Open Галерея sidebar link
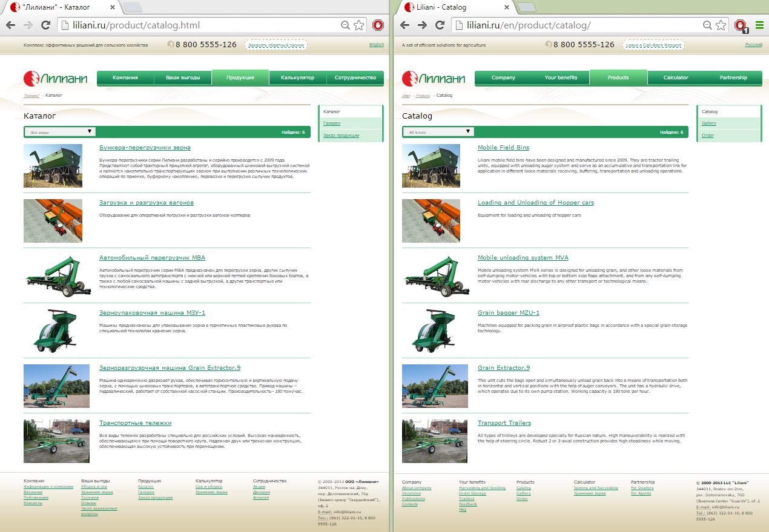 [332, 123]
